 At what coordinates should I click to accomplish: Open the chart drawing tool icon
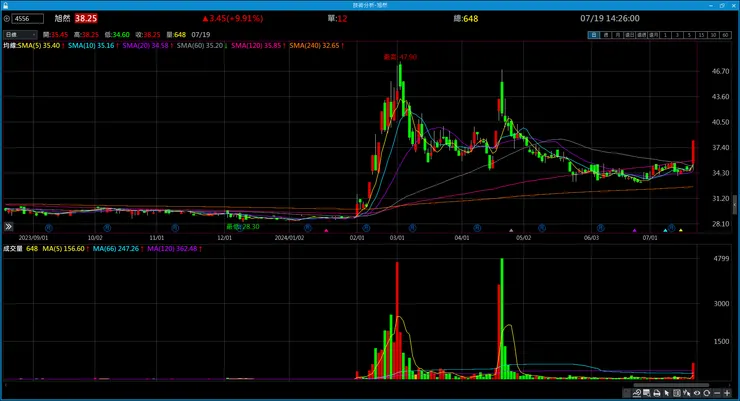(x=637, y=393)
